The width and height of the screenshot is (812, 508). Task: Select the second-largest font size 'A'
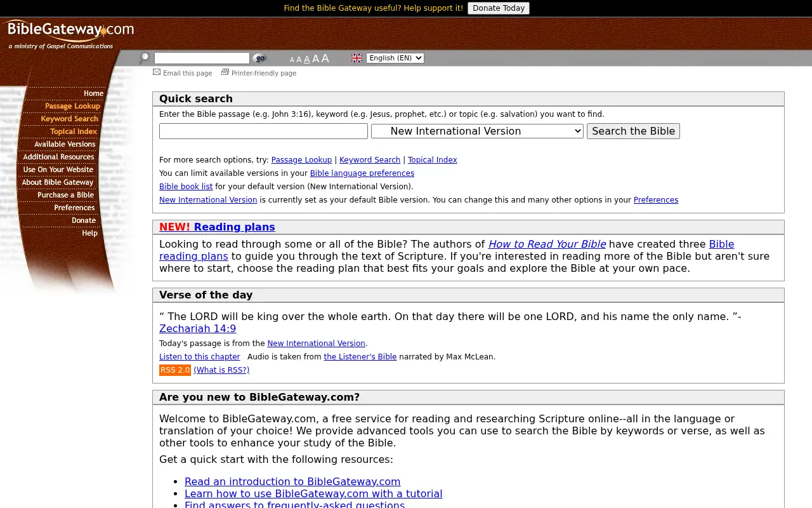pyautogui.click(x=315, y=58)
